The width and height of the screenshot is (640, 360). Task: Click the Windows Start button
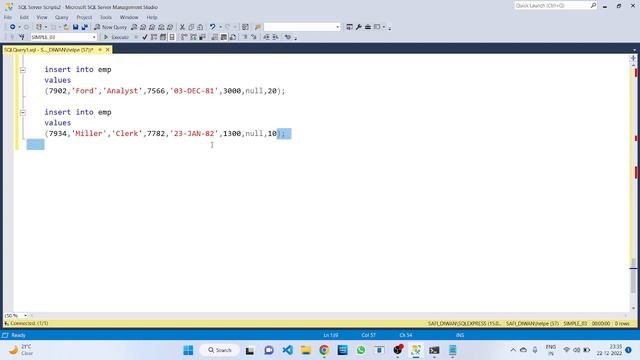click(x=188, y=350)
